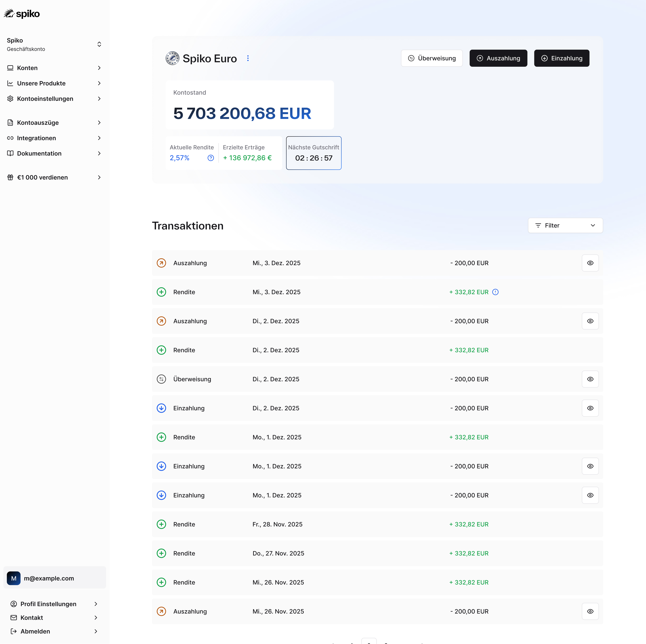Click the 2,57% Aktuelle Rendite value
Image resolution: width=646 pixels, height=644 pixels.
click(x=180, y=158)
